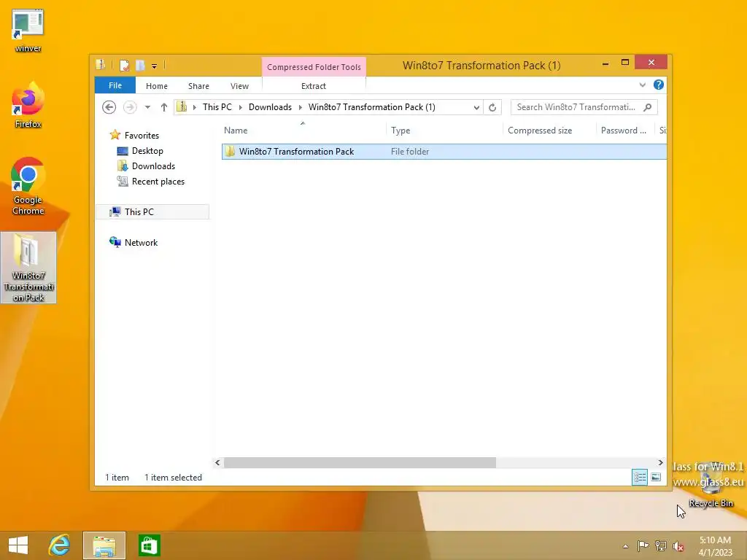Expand the chevron after This PC in address bar
The image size is (747, 560).
[x=240, y=108]
